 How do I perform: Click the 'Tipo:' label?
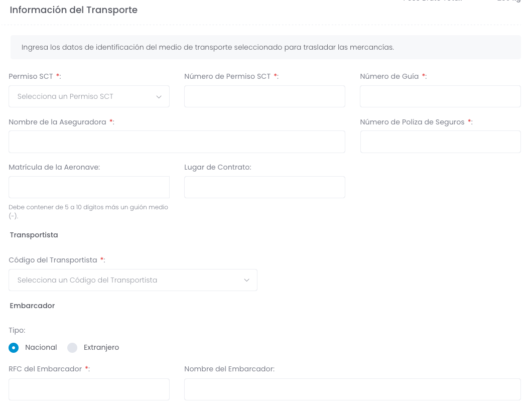(17, 330)
